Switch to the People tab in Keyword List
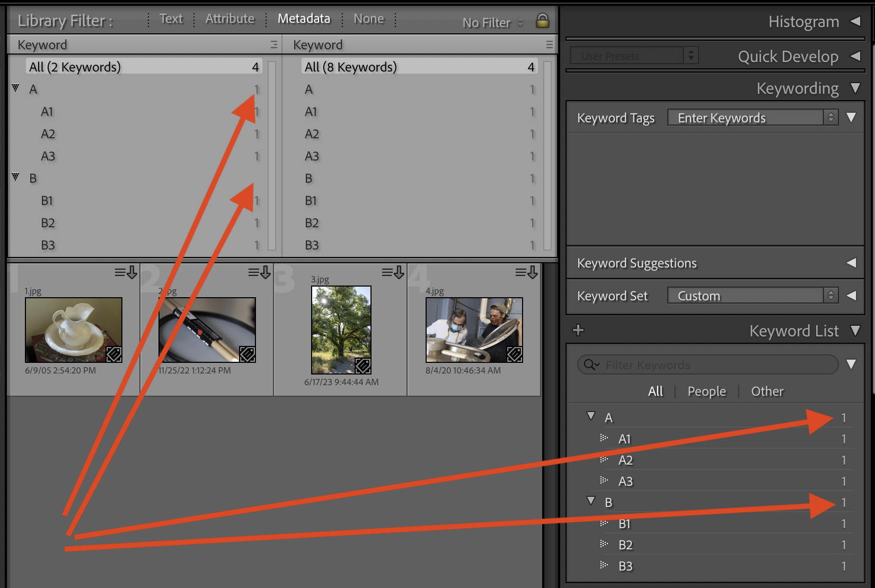Image resolution: width=875 pixels, height=588 pixels. pyautogui.click(x=706, y=391)
